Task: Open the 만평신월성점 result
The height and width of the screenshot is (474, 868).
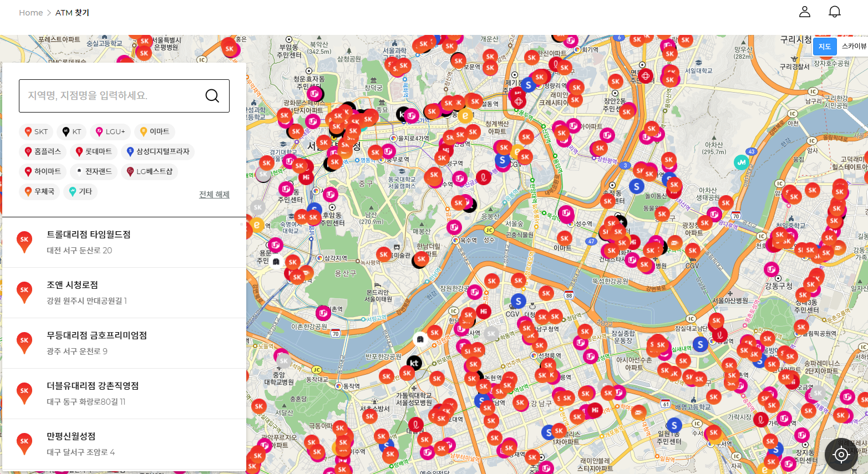Action: [x=124, y=444]
